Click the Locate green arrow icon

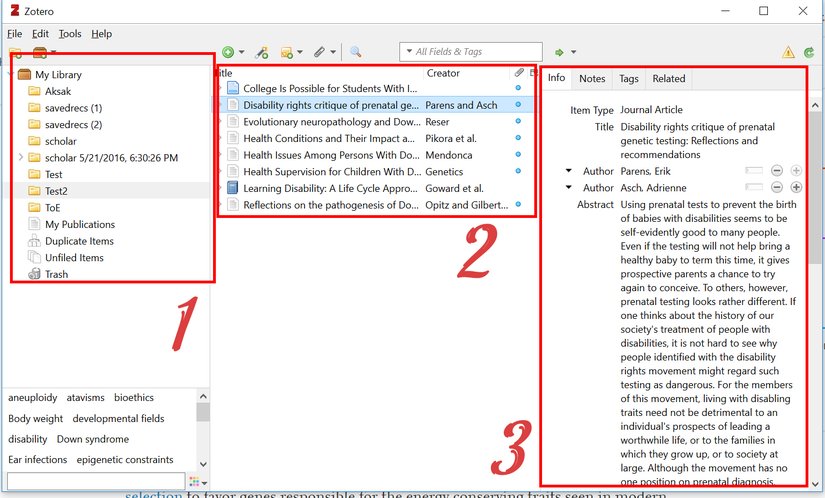pyautogui.click(x=559, y=52)
